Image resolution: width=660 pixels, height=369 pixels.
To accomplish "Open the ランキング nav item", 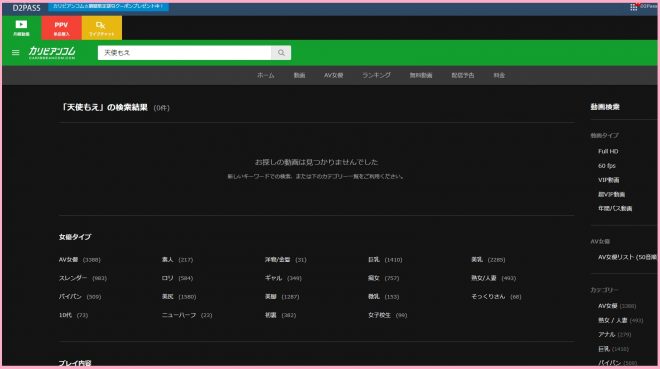I will [376, 75].
